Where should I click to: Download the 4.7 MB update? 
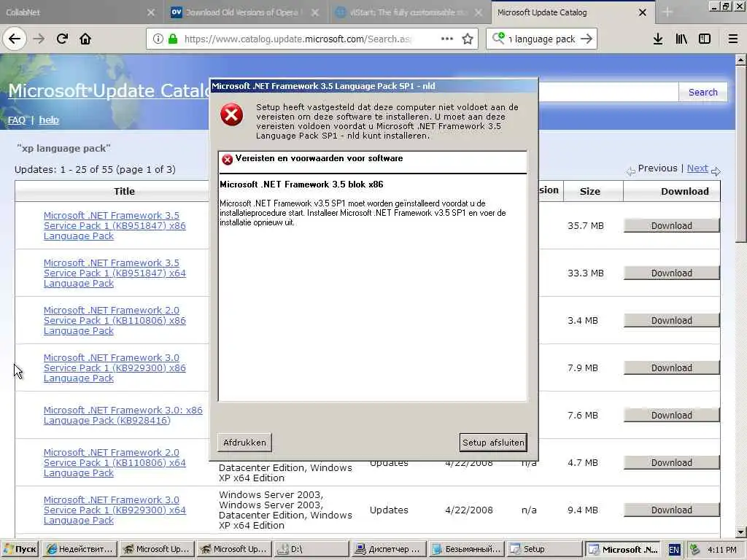[672, 462]
